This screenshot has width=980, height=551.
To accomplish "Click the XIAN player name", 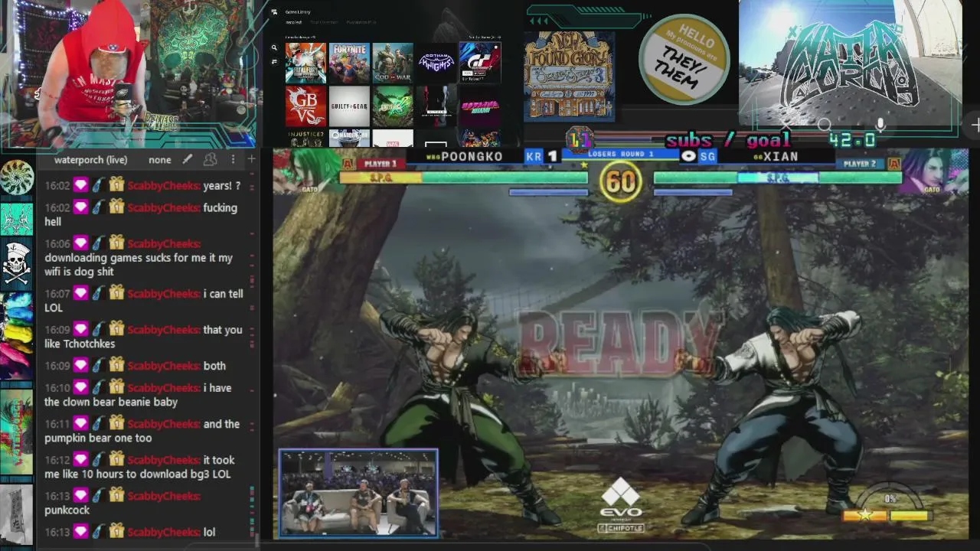I will click(x=780, y=156).
